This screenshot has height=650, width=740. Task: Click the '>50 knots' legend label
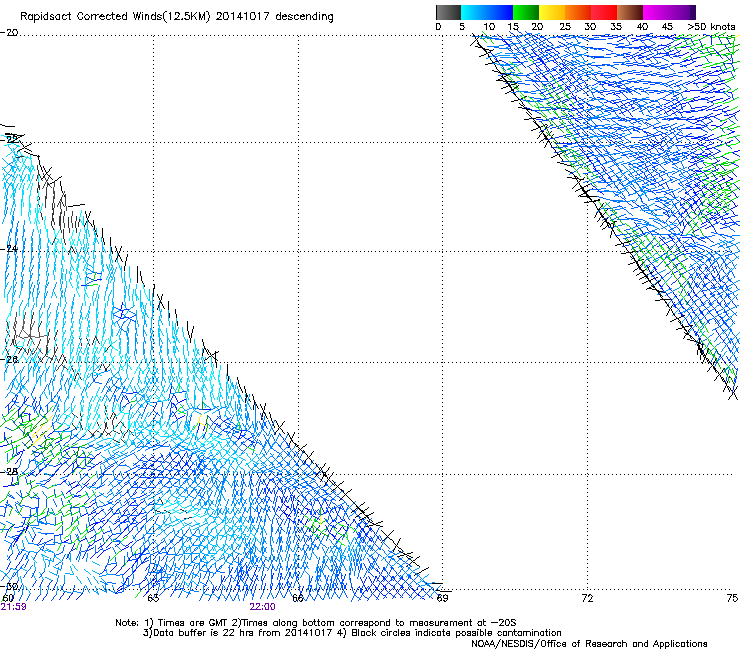(711, 27)
